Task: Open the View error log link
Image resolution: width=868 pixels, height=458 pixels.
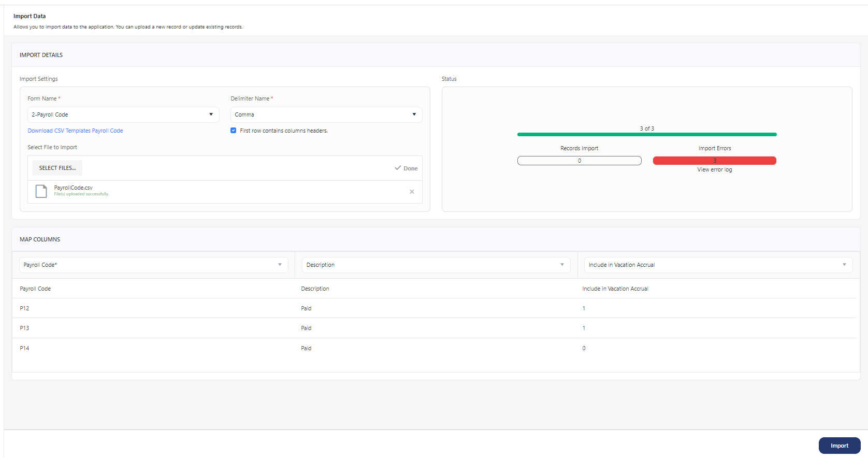Action: [x=714, y=169]
